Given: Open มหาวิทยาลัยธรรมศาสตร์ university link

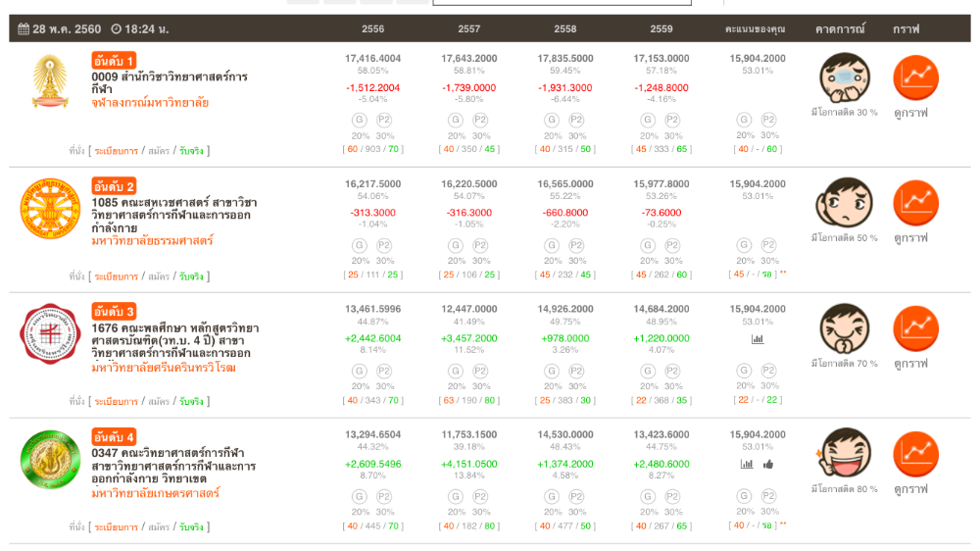Looking at the screenshot, I should 152,241.
